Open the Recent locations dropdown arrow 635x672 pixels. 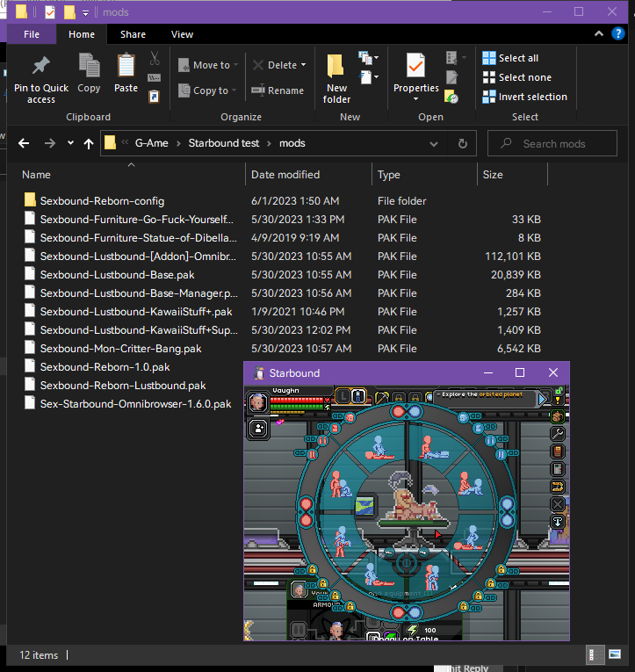[70, 143]
